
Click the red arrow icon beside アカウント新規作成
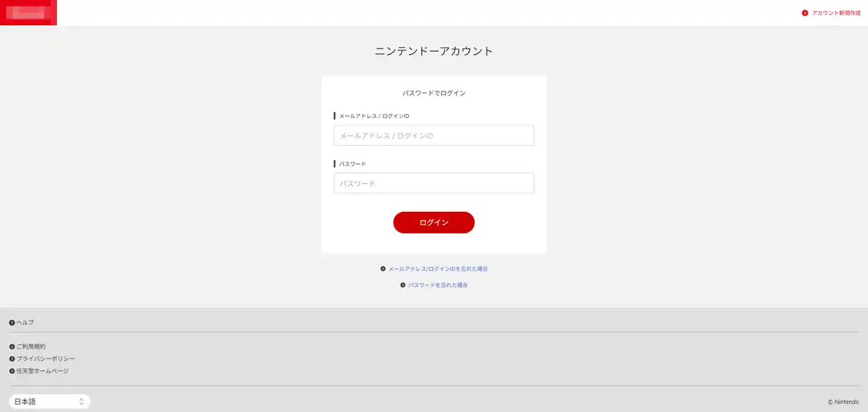point(805,13)
